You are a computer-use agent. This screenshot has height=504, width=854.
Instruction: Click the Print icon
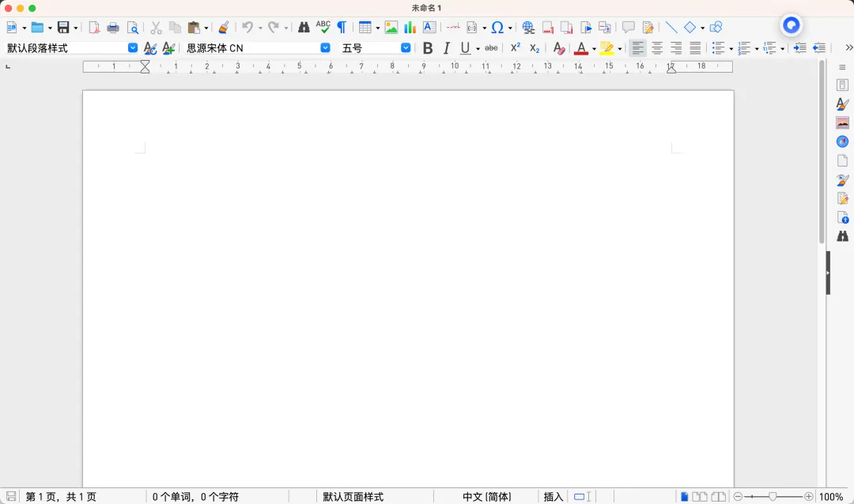[x=113, y=27]
